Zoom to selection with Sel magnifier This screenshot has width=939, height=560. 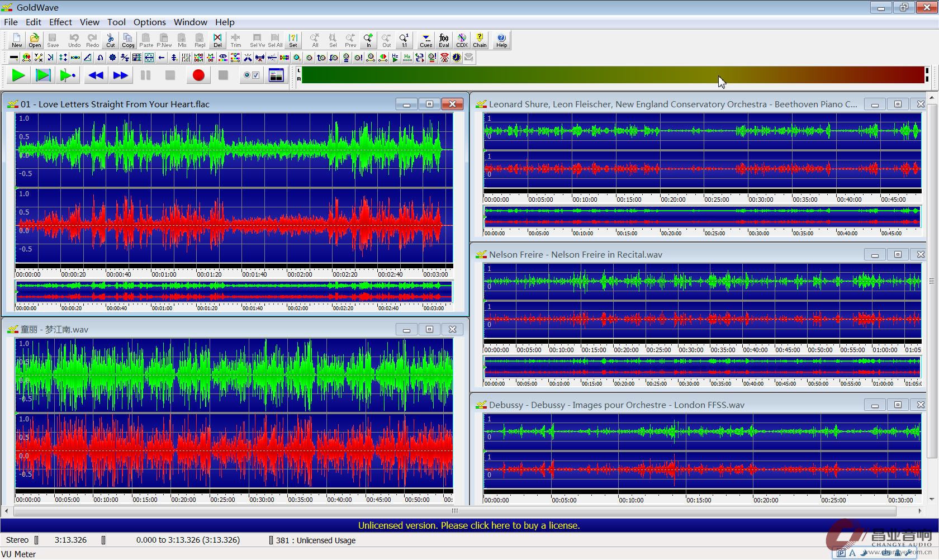point(333,40)
